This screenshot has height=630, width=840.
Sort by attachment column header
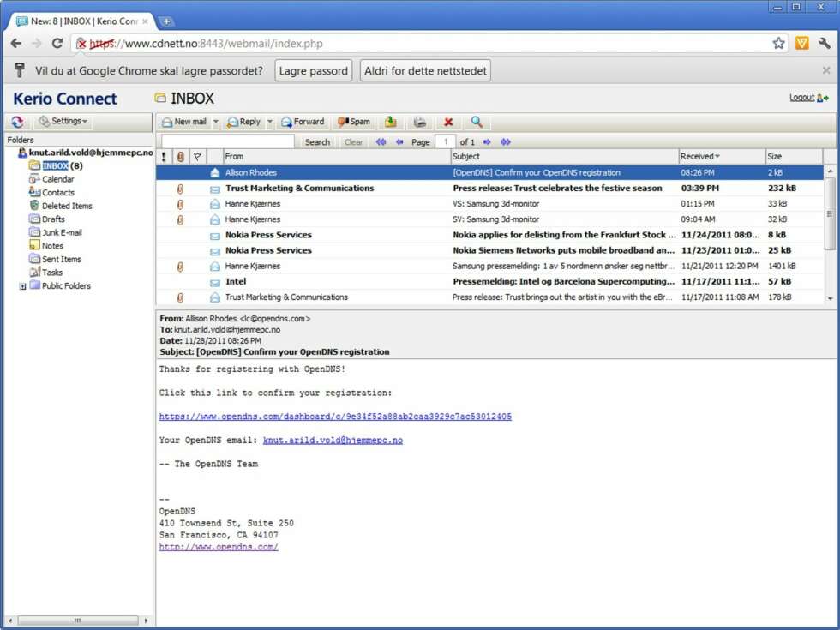(x=181, y=156)
